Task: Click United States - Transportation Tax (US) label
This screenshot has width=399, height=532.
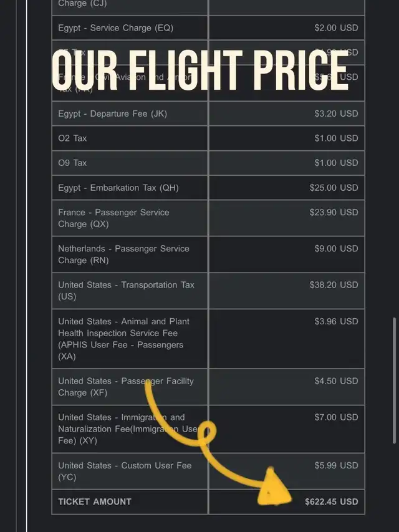Action: coord(126,291)
